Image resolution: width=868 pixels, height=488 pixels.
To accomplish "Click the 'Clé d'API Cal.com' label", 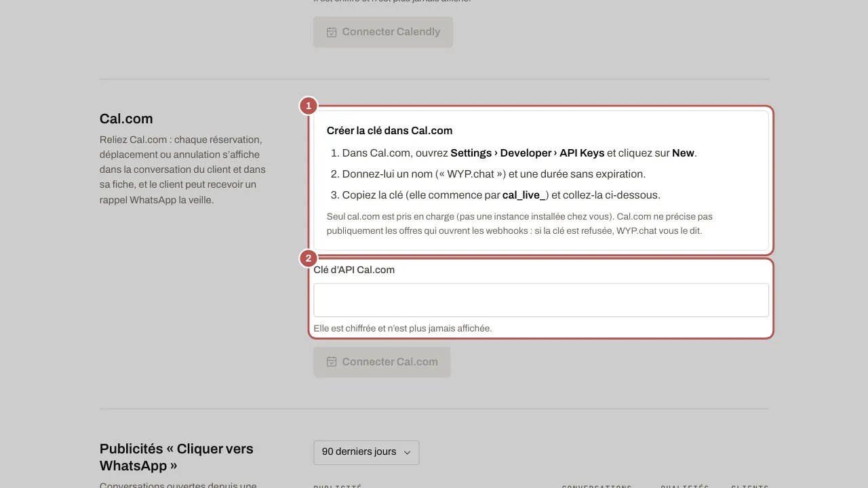I will (354, 270).
